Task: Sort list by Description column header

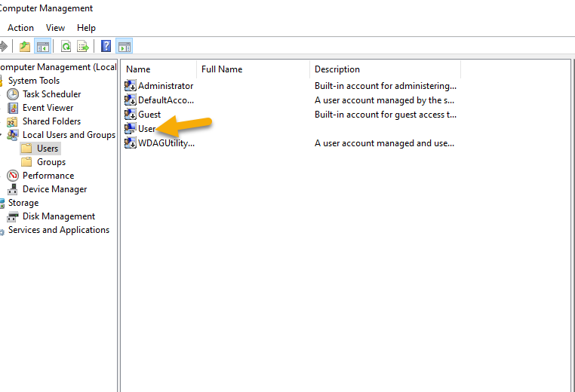Action: click(x=337, y=69)
